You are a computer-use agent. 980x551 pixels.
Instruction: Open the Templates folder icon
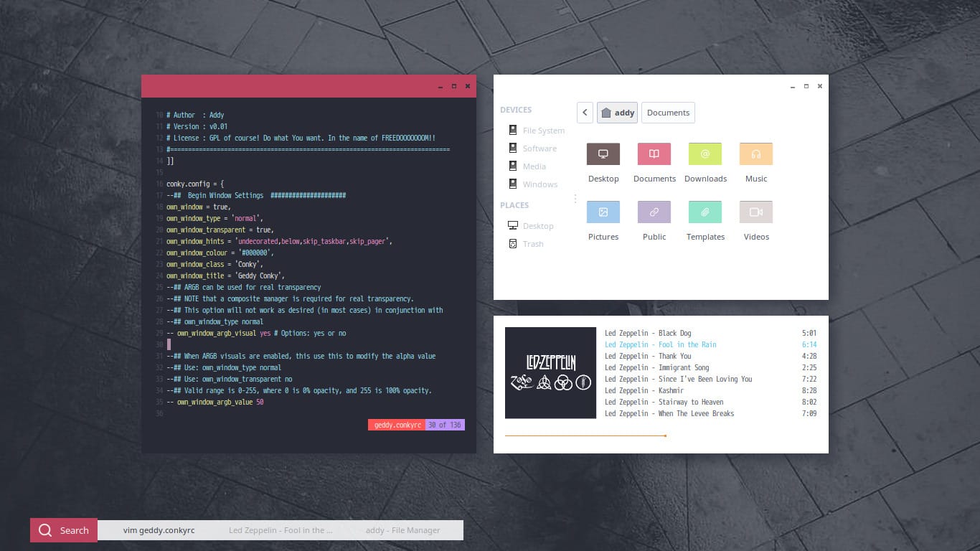705,212
